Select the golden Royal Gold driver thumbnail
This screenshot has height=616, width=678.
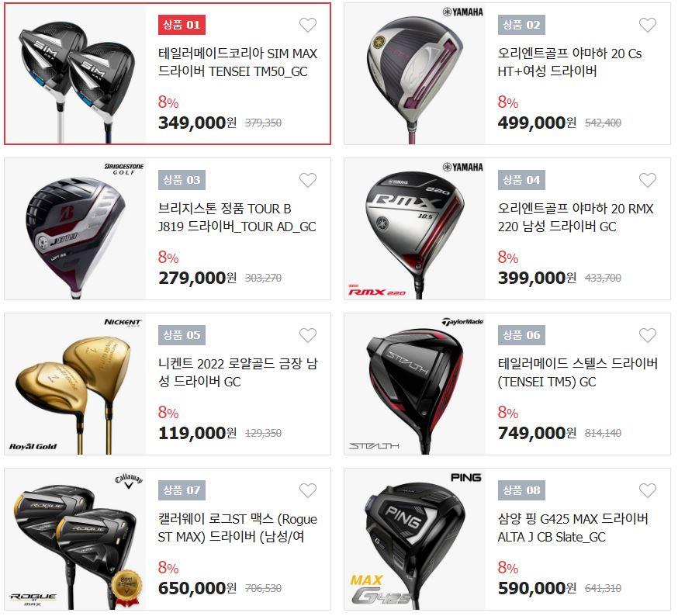[x=75, y=384]
